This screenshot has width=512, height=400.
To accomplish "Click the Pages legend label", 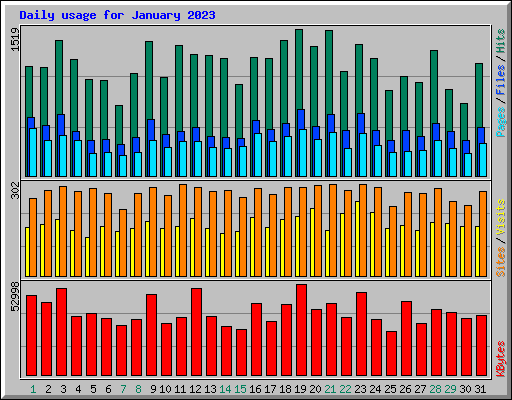I will click(x=500, y=122).
